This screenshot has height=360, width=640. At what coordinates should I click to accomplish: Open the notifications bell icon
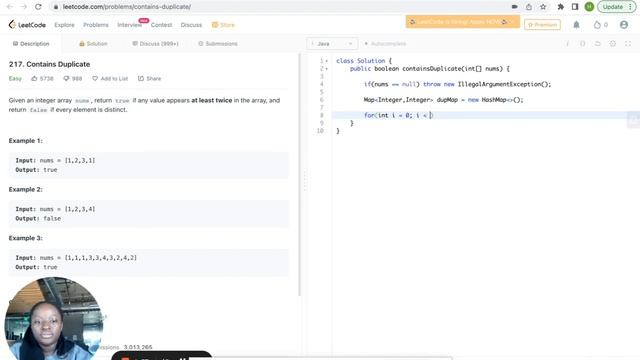coord(576,25)
